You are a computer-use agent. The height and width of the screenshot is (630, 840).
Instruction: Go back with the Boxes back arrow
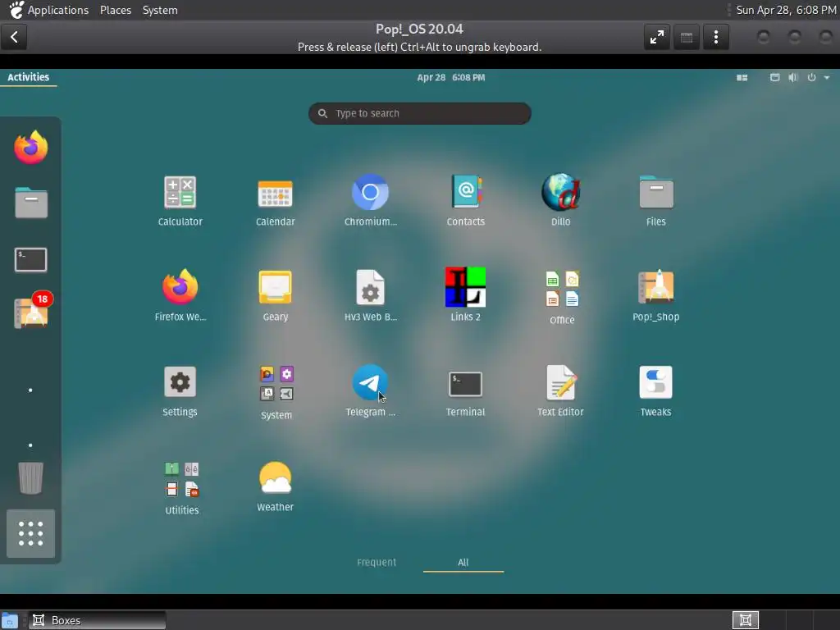pos(15,37)
